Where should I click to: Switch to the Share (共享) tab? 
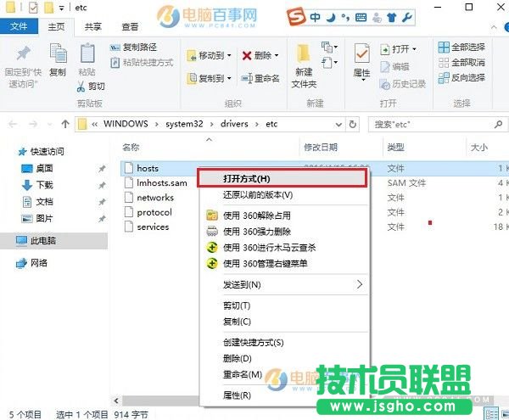92,26
